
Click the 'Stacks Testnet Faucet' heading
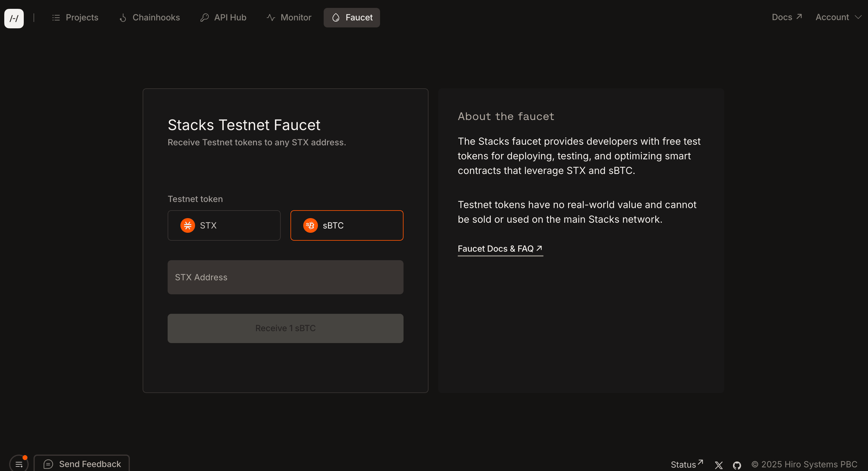point(244,125)
